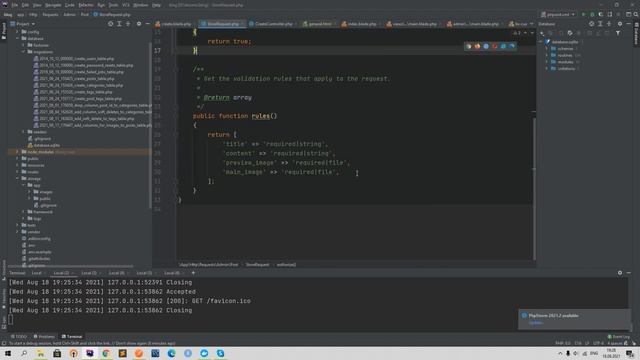This screenshot has height=360, width=640.
Task: Click the filter icon in Database toolbar
Action: [x=618, y=33]
